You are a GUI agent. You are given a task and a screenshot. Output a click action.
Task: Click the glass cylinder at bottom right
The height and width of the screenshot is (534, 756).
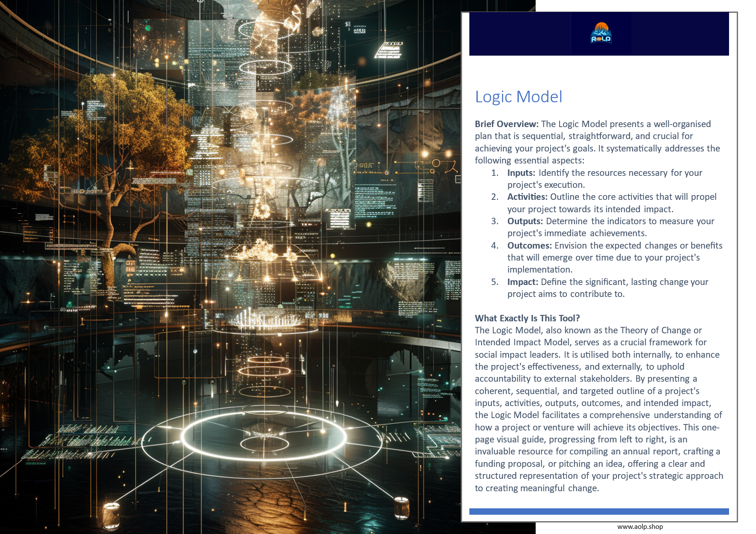coord(401,507)
